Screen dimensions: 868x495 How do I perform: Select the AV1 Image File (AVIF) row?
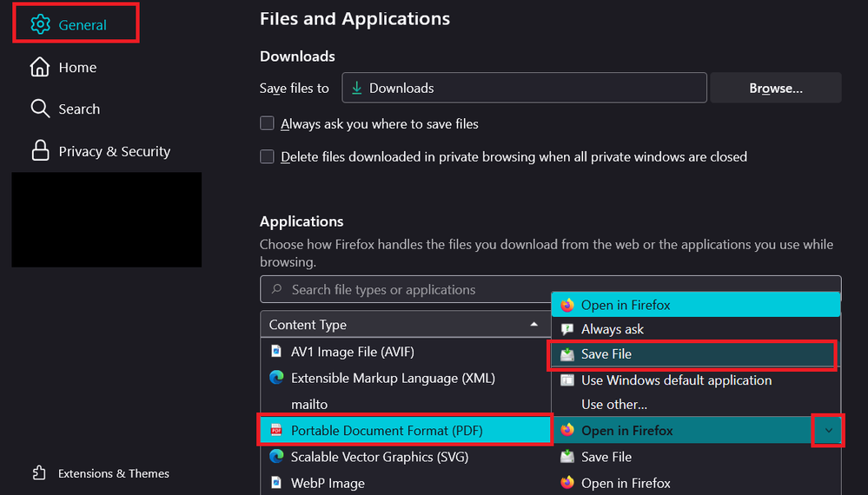click(x=405, y=352)
